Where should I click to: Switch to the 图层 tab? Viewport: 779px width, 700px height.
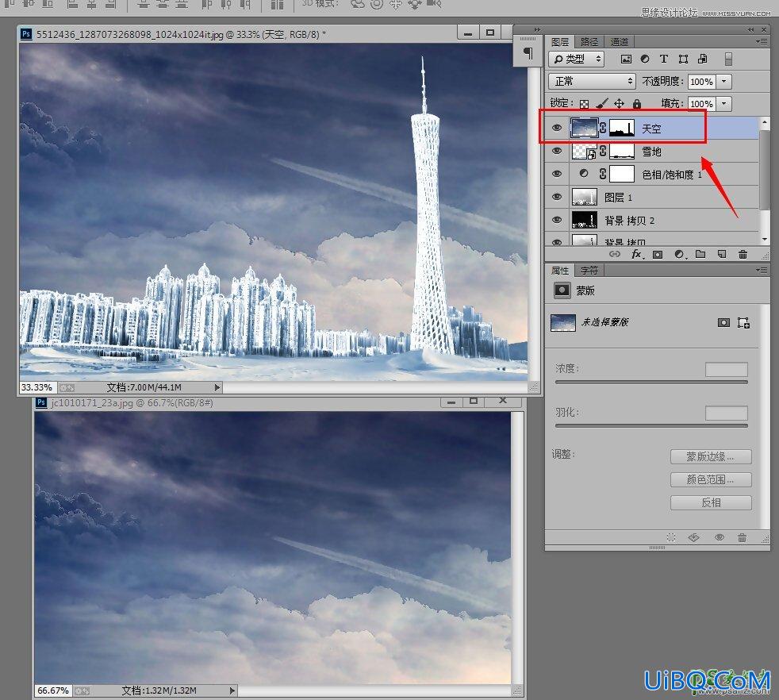pos(560,42)
